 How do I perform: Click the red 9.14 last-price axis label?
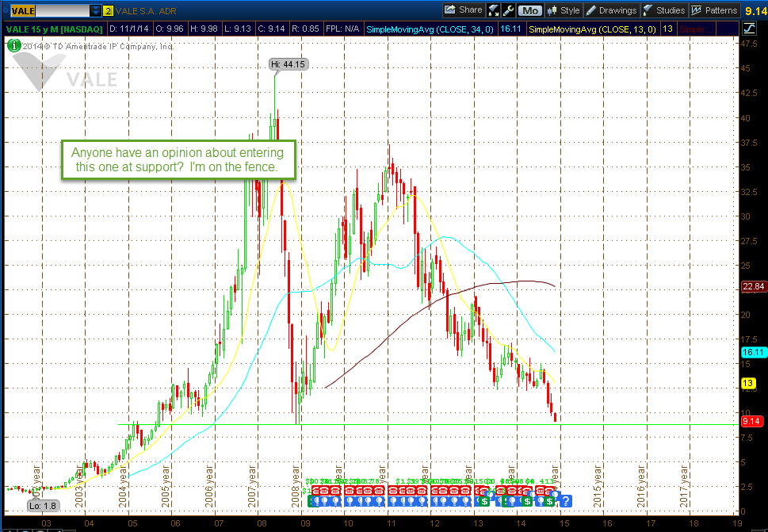coord(752,421)
